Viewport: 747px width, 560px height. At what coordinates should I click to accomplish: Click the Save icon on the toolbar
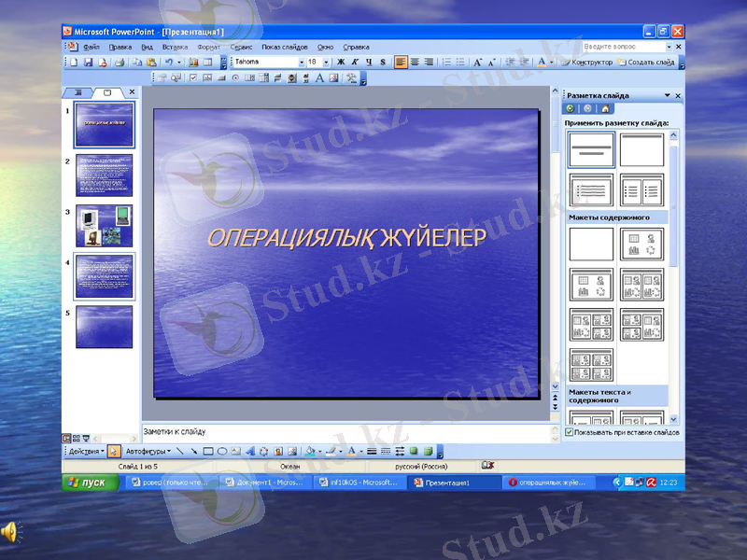(88, 63)
